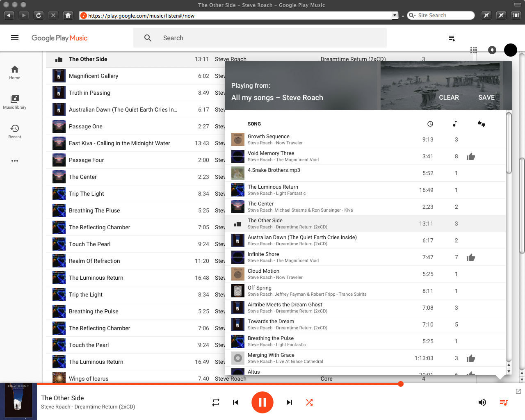Go to browser home page
The height and width of the screenshot is (420, 525).
click(68, 15)
